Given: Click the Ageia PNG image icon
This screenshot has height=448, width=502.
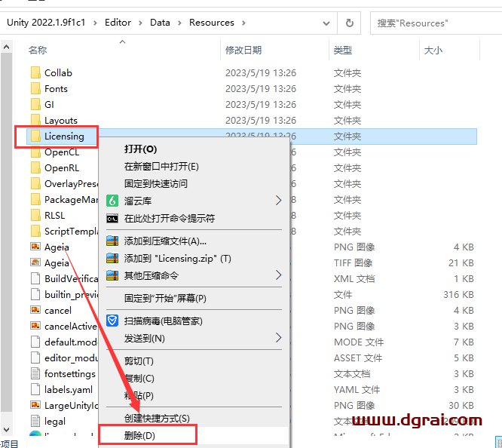Looking at the screenshot, I should (35, 247).
